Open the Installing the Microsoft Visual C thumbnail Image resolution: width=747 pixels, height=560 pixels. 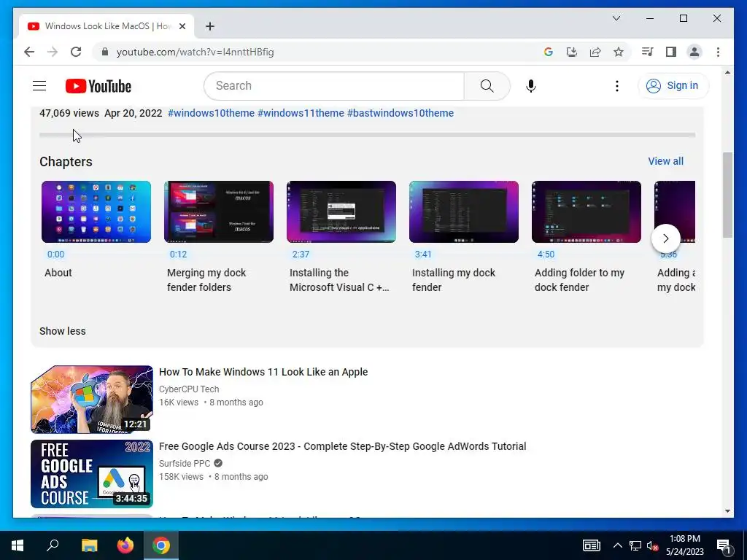(341, 211)
